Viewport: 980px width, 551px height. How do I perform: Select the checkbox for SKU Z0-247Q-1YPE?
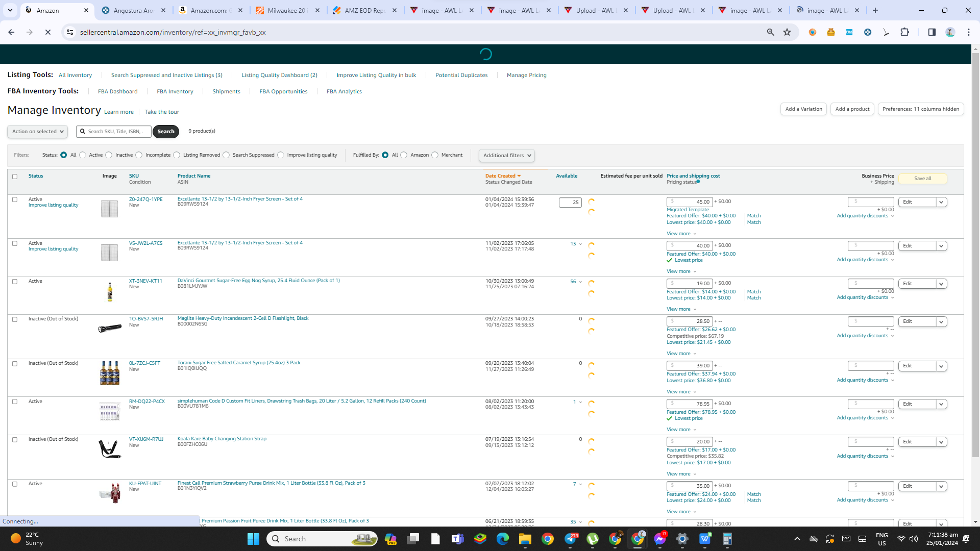coord(15,199)
